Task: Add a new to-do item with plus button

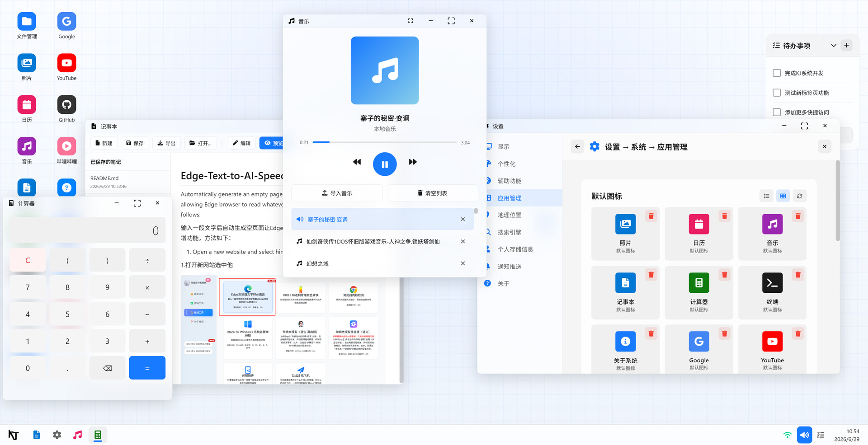Action: 846,45
